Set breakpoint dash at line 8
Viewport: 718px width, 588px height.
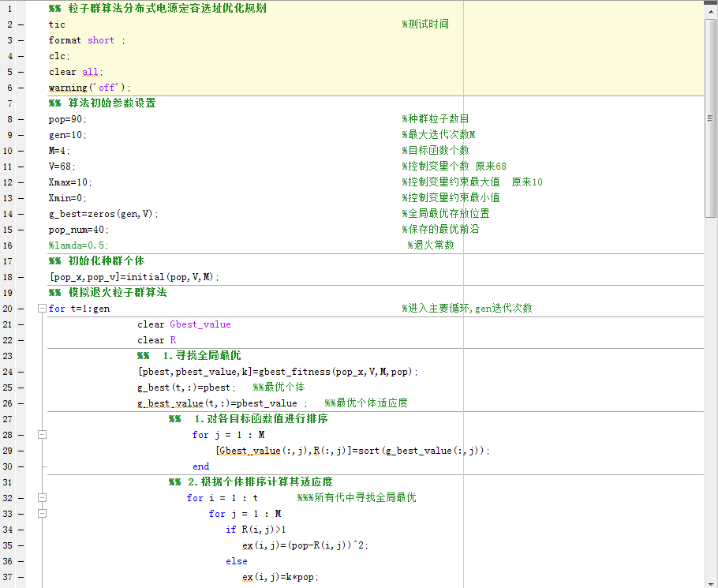pyautogui.click(x=21, y=119)
